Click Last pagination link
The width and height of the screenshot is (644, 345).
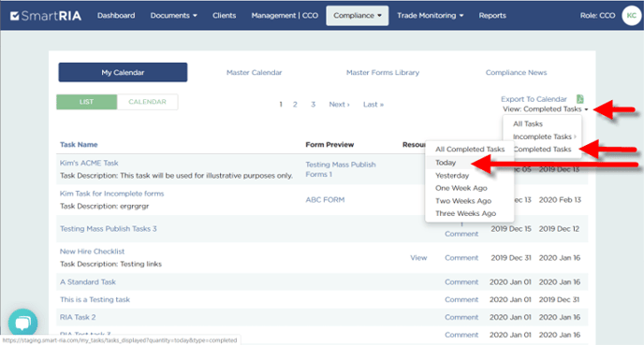[x=373, y=104]
